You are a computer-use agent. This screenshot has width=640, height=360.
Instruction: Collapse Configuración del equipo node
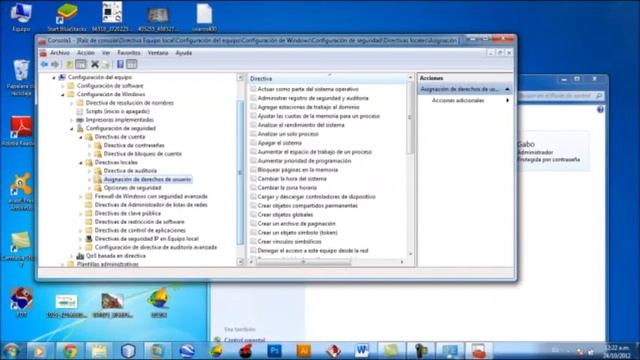(54, 78)
